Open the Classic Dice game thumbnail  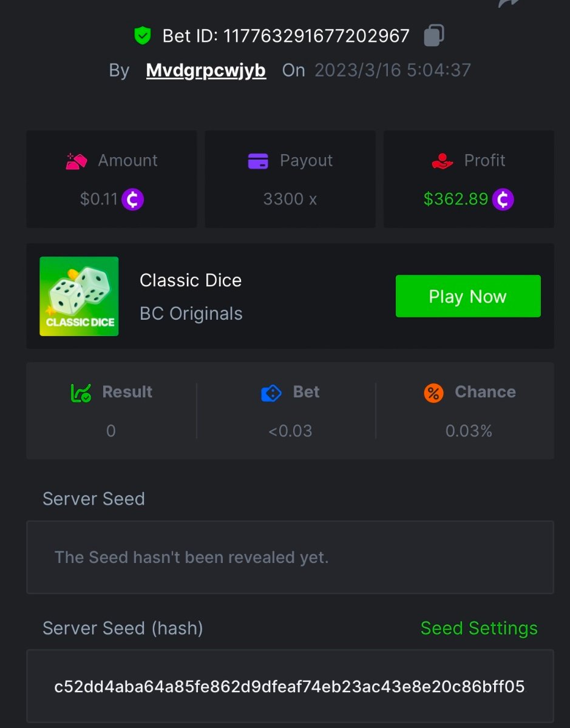pyautogui.click(x=79, y=296)
